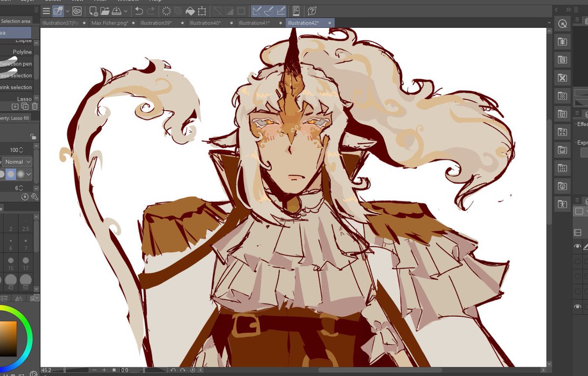This screenshot has width=588, height=376.
Task: Expand anti-aliasing options dropdown arrow
Action: pos(29,174)
